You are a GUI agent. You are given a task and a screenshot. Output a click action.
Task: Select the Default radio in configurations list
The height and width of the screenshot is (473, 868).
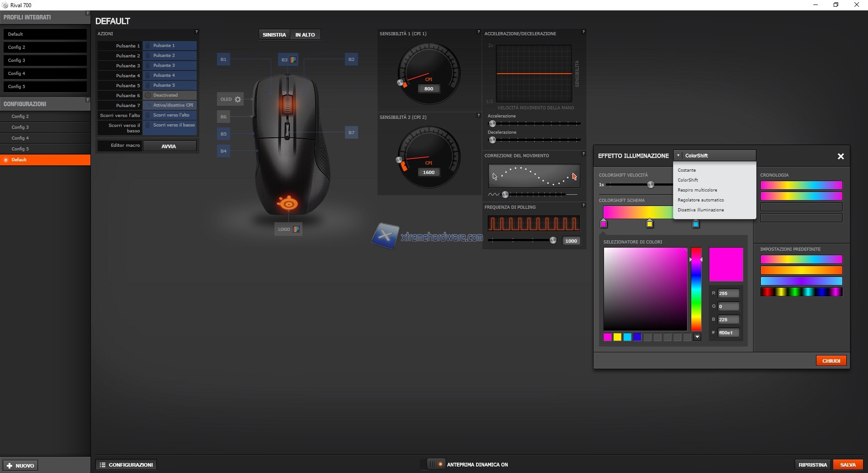[6, 160]
